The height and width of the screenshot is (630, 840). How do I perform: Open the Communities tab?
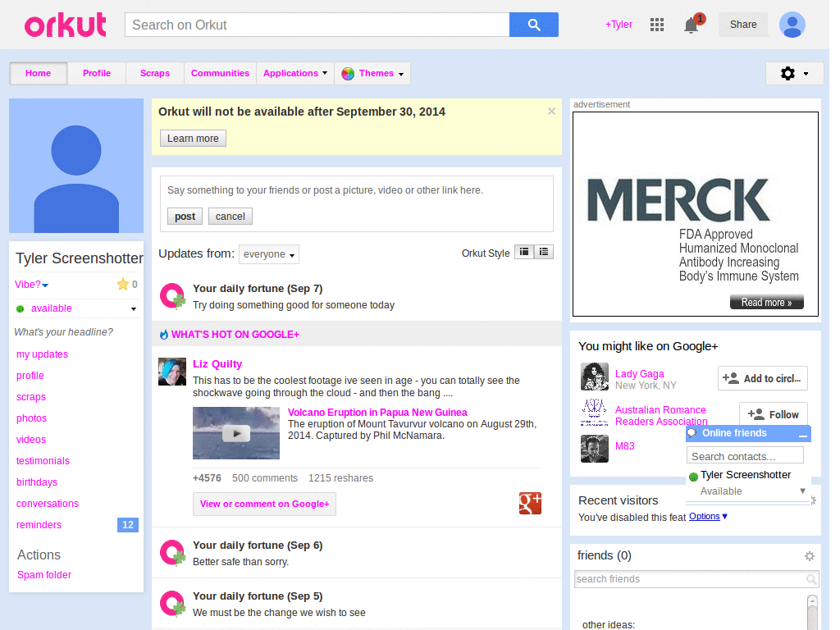[220, 73]
